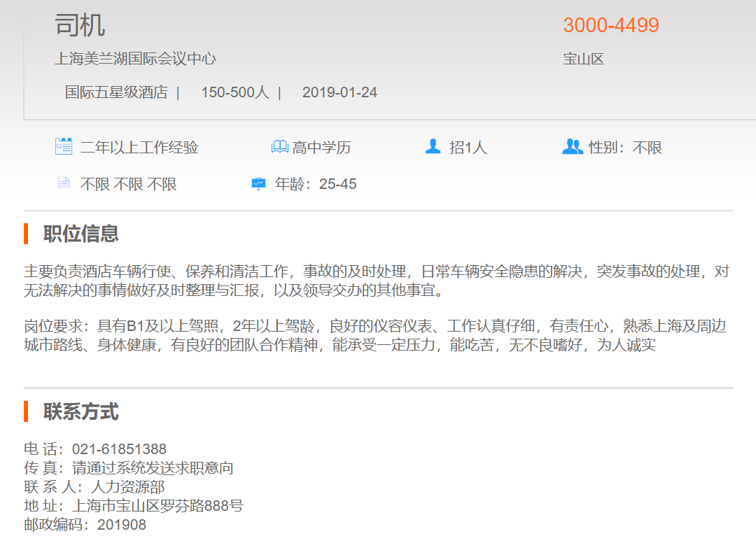Image resolution: width=756 pixels, height=536 pixels.
Task: Click the 国际五星级酒店 company type text
Action: coord(116,92)
